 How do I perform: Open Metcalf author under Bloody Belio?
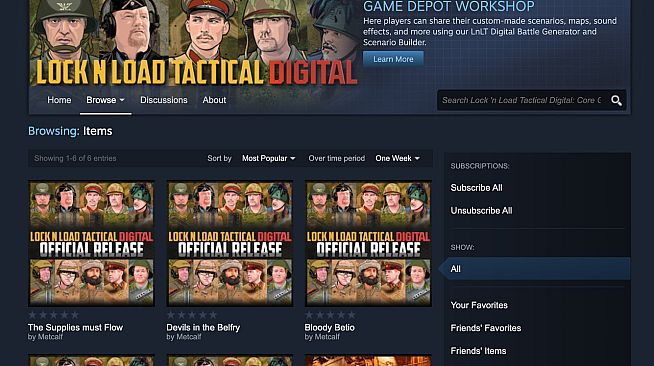click(x=327, y=337)
